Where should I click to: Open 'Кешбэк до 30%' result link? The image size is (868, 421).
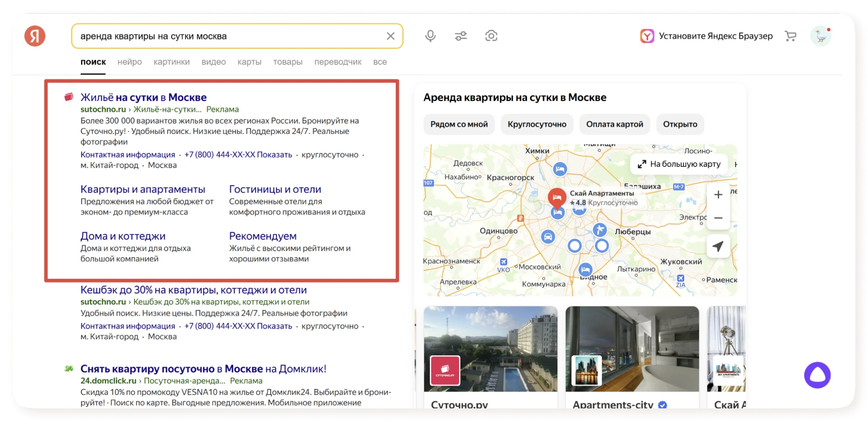pos(193,290)
